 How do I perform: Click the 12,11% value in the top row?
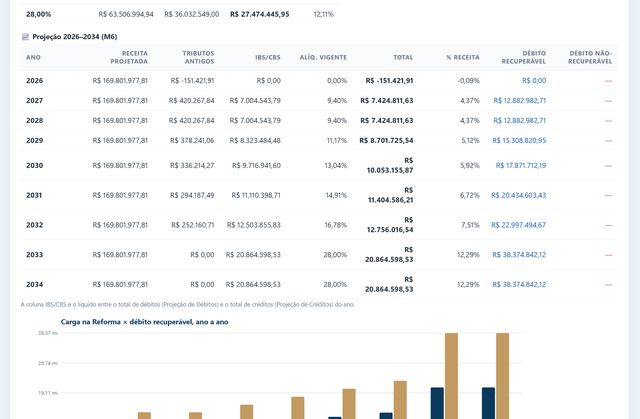[x=324, y=14]
